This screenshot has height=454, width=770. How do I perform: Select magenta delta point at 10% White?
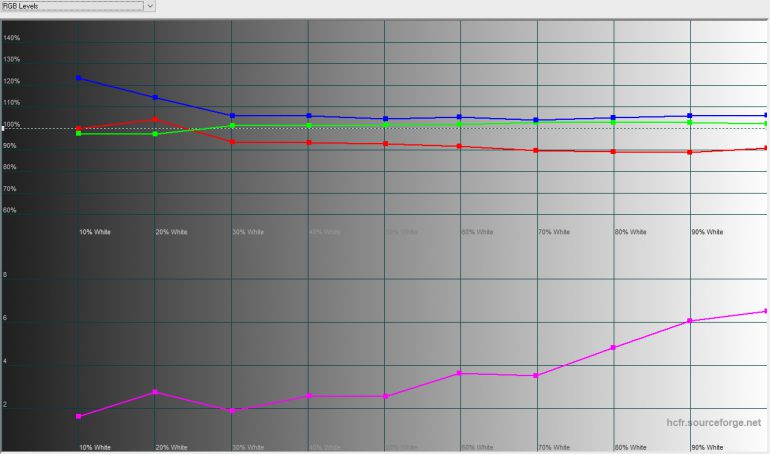click(79, 416)
